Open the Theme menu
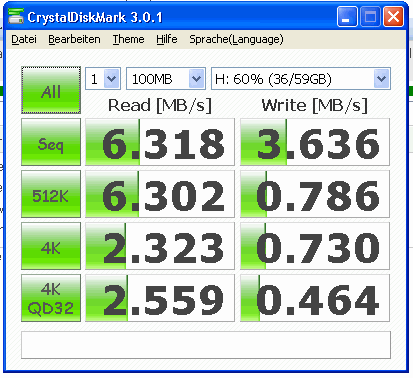This screenshot has width=413, height=378. [x=128, y=39]
